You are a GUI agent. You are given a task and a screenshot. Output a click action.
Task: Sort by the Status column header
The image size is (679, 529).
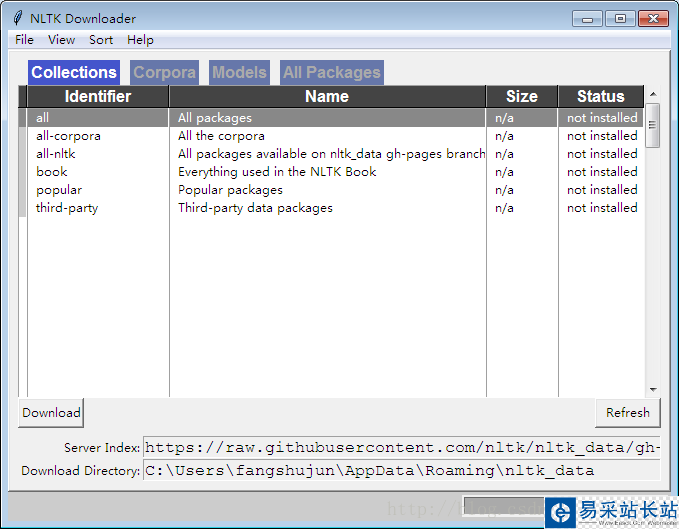click(x=601, y=96)
